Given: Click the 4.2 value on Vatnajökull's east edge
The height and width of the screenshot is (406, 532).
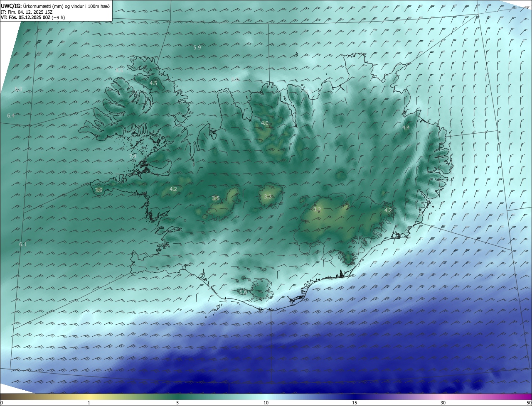Looking at the screenshot, I should 388,210.
